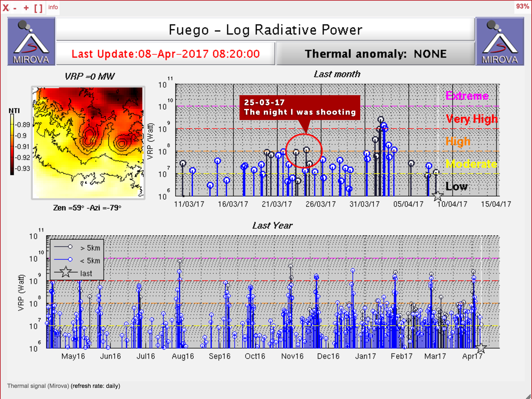Click the Fuego - Log Radiative Power title
The image size is (532, 399).
[265, 30]
